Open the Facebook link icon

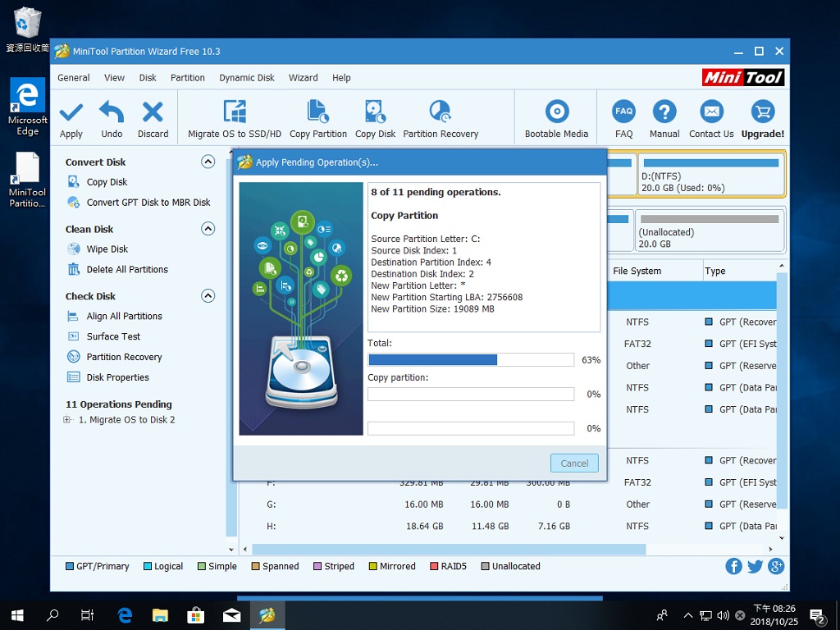click(733, 566)
